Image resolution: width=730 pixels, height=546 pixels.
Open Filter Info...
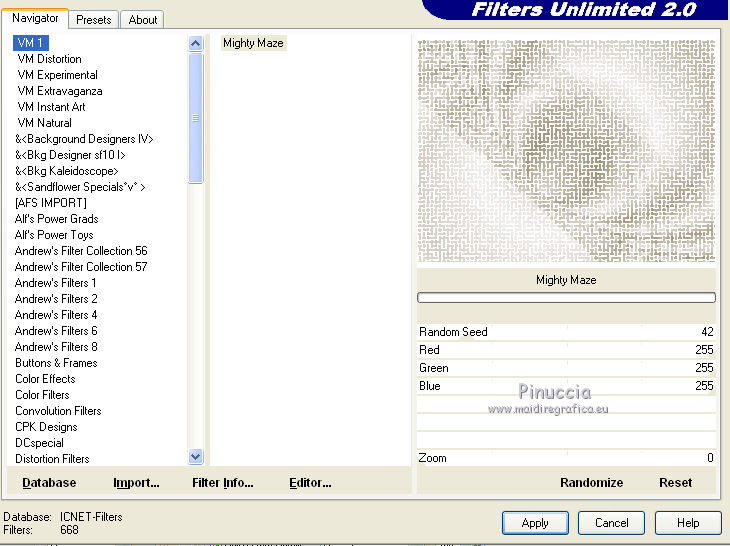(x=223, y=483)
